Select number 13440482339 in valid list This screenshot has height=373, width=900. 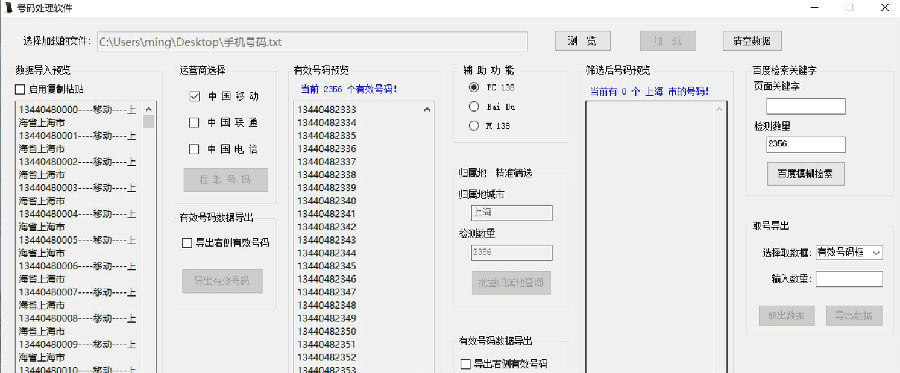[x=327, y=188]
